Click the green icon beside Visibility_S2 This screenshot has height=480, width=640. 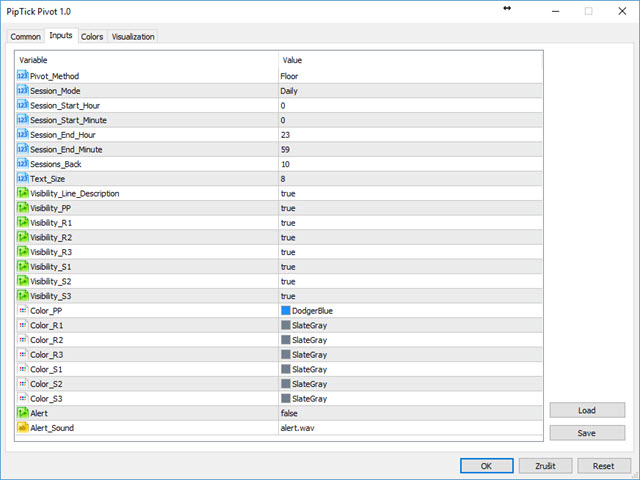click(x=22, y=281)
